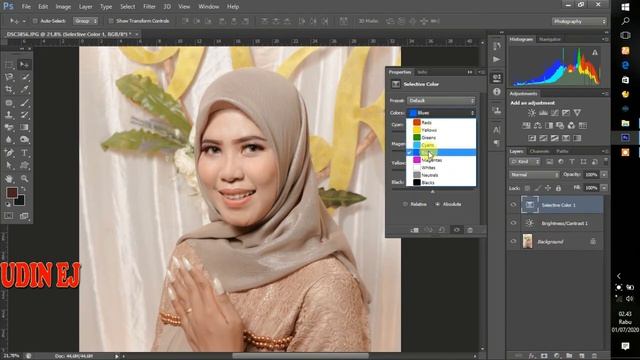The width and height of the screenshot is (640, 360).
Task: Collapse the Colors dropdown showing Blues
Action: (x=441, y=113)
